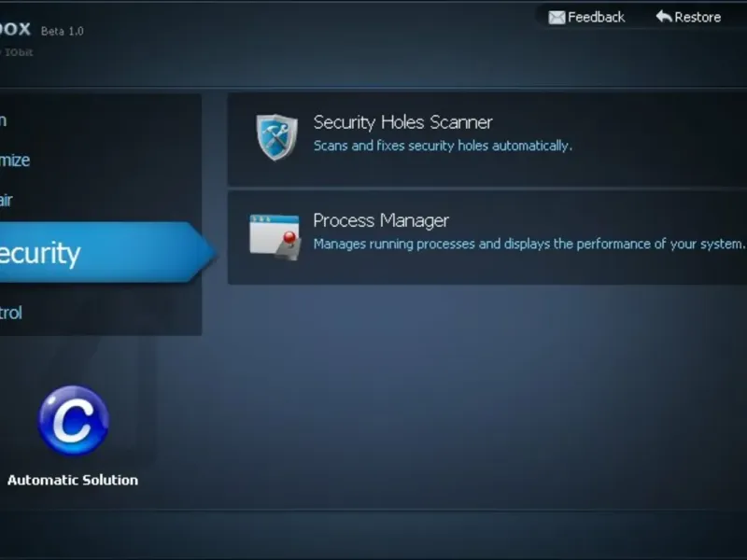The width and height of the screenshot is (747, 560).
Task: Click the Restore button text
Action: 698,18
